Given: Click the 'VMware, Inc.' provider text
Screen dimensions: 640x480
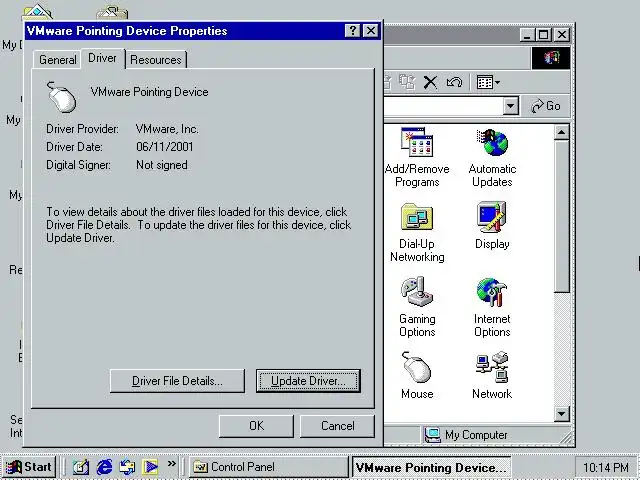Looking at the screenshot, I should pos(167,129).
